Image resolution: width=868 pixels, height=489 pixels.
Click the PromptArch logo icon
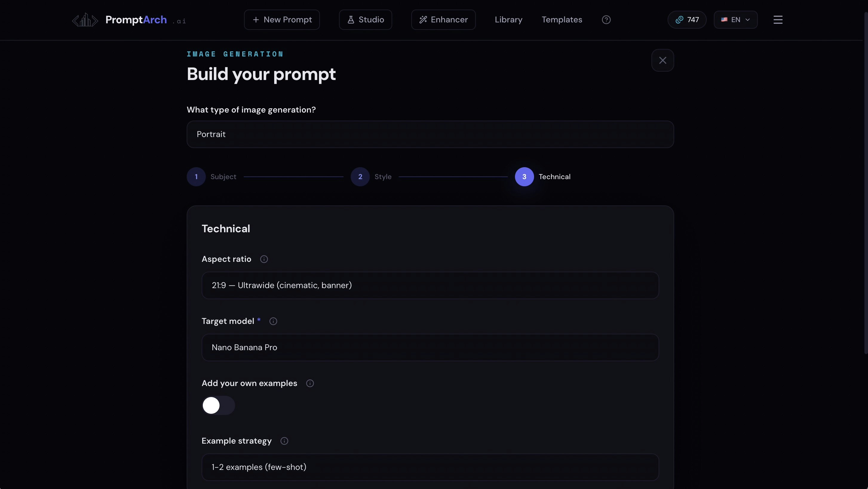coord(85,19)
